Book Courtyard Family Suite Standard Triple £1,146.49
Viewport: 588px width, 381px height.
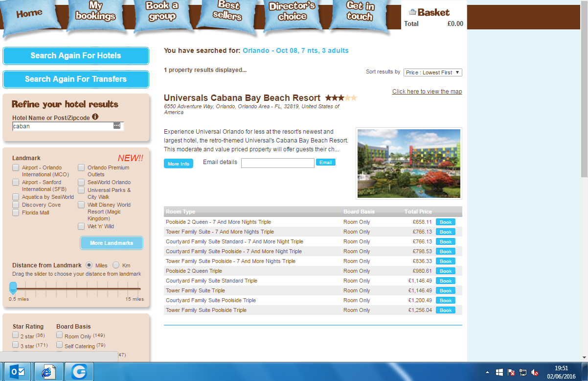click(x=446, y=281)
